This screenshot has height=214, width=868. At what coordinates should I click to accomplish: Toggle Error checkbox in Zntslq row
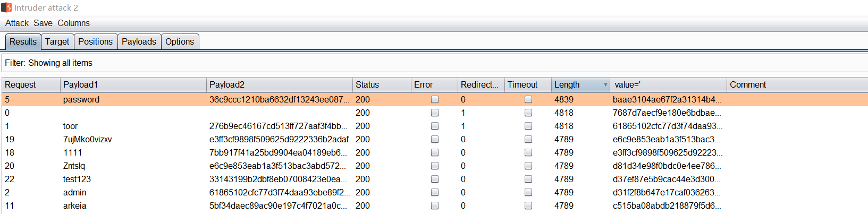tap(435, 166)
